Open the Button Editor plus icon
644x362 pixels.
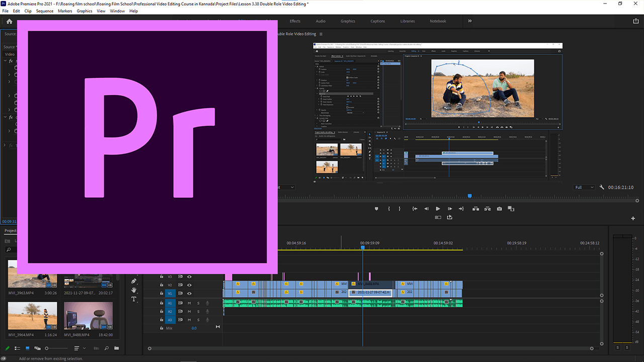click(x=633, y=218)
